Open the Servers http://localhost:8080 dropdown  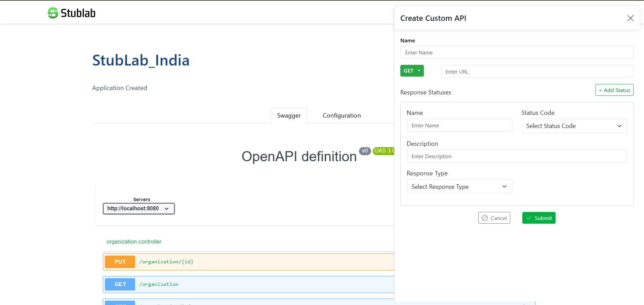tap(138, 209)
